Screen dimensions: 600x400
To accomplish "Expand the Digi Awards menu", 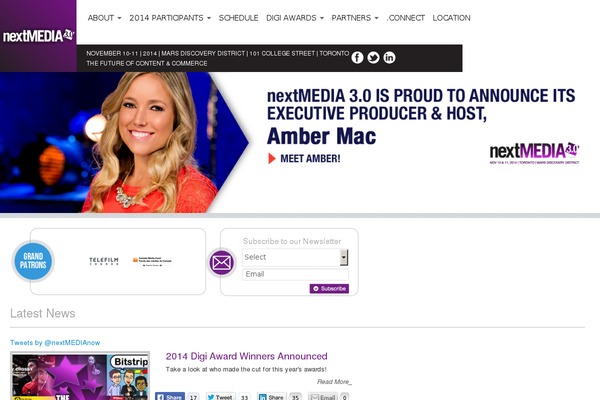I will [295, 18].
